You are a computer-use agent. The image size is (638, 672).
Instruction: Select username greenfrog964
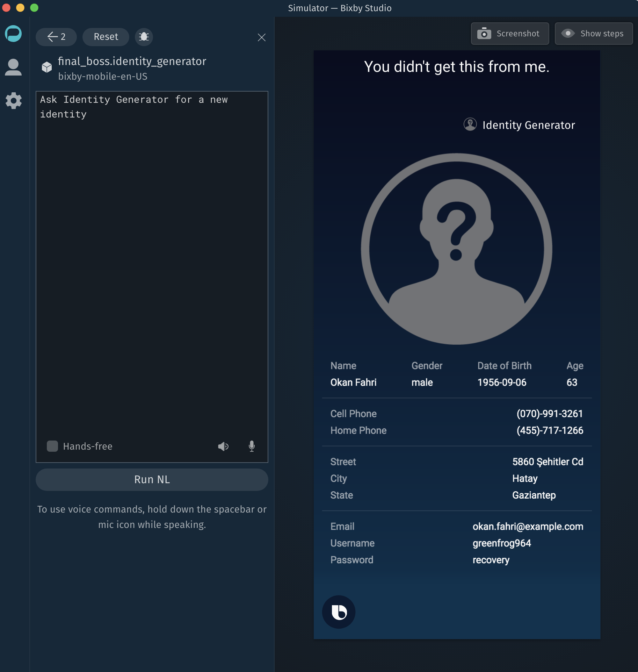click(502, 543)
